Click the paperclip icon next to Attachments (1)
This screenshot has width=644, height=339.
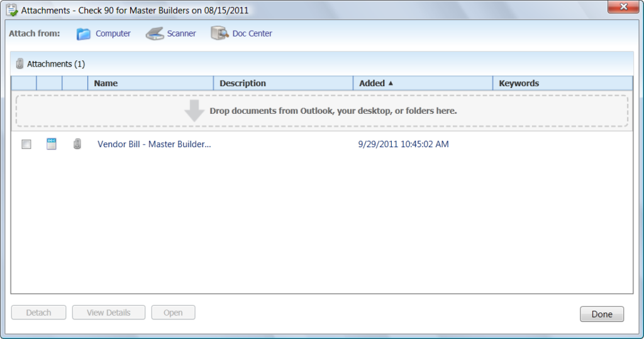[19, 64]
